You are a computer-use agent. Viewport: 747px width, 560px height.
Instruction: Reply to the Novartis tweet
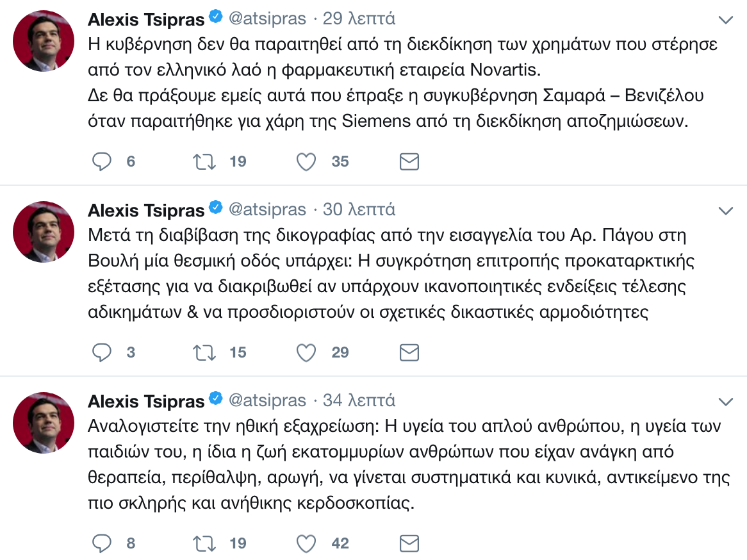(x=102, y=161)
